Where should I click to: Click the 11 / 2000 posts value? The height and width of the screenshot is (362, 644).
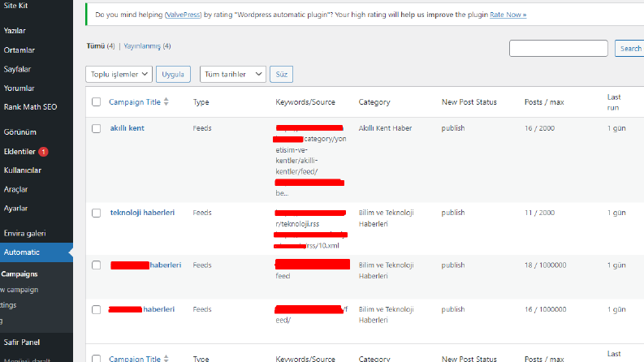tap(540, 213)
